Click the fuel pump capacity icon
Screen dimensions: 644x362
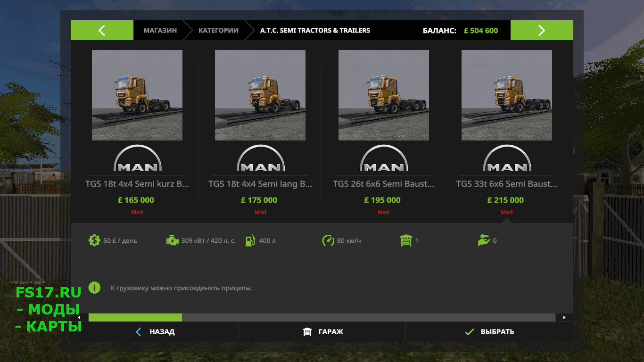[250, 240]
